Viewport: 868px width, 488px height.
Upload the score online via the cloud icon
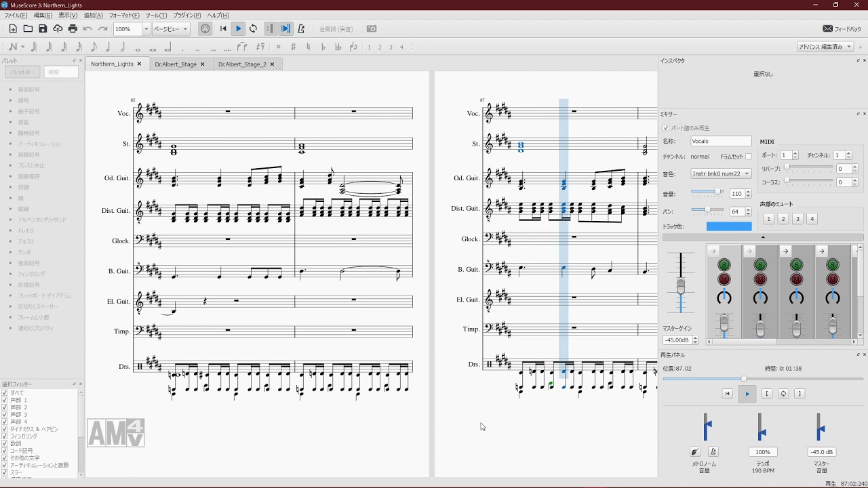tap(58, 28)
